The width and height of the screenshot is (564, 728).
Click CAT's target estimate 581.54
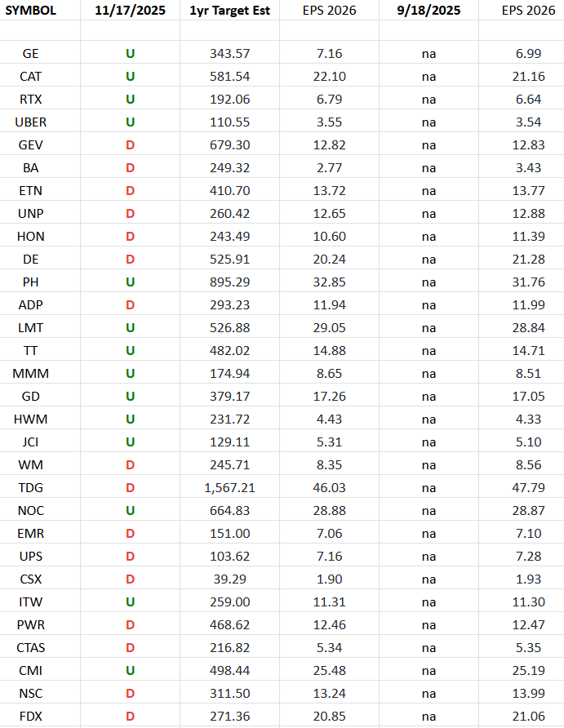point(229,76)
